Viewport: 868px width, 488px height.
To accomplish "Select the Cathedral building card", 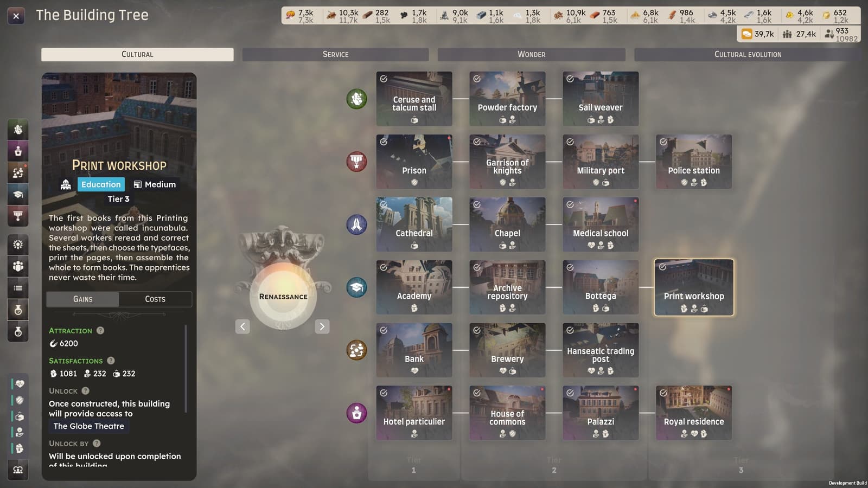I will tap(414, 224).
